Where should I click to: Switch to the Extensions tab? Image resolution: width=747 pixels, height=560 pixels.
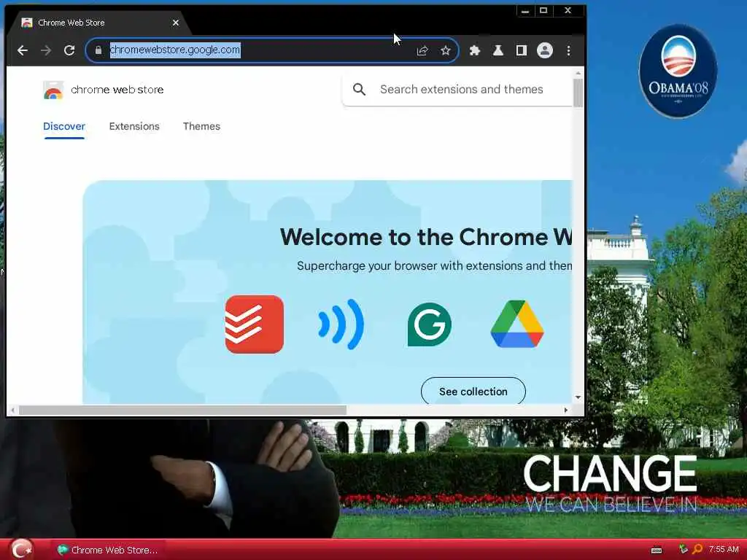[134, 127]
